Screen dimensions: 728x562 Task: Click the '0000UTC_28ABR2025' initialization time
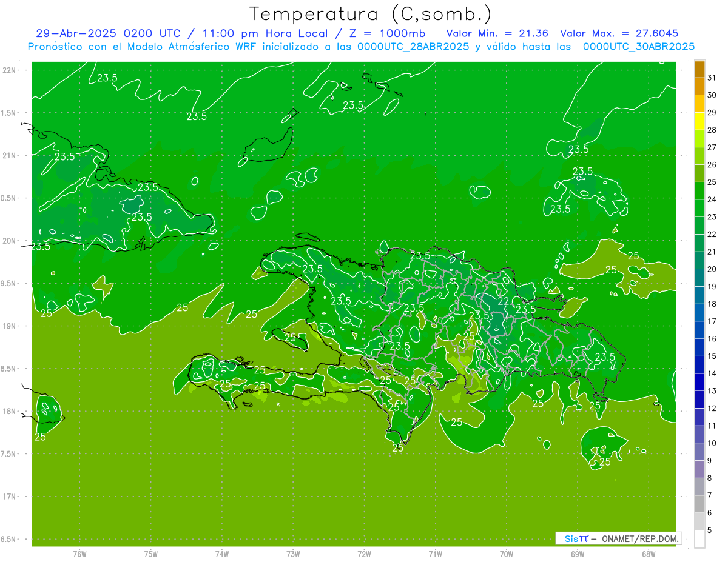point(413,47)
